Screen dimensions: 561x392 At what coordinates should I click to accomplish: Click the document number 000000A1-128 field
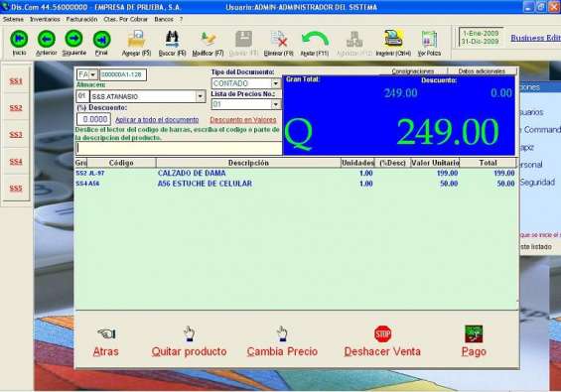tap(123, 74)
